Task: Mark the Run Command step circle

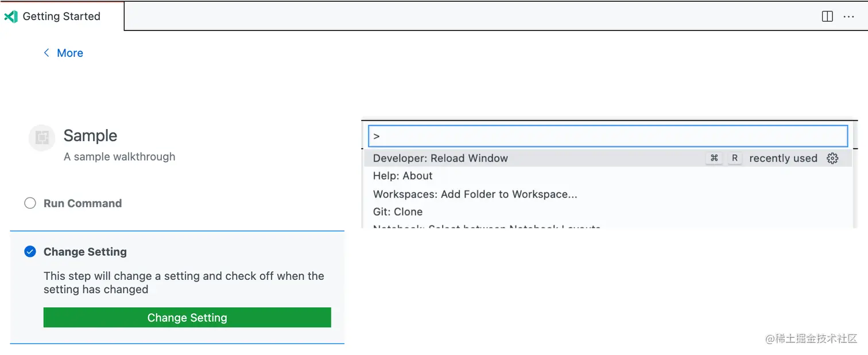Action: tap(30, 203)
